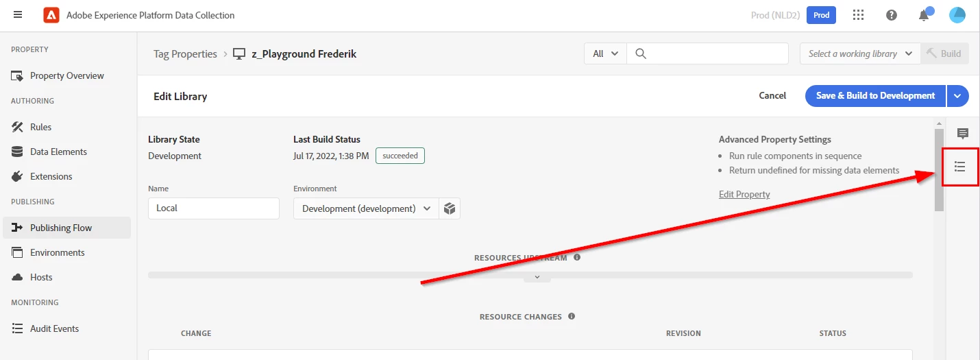Screen dimensions: 980x360
Task: Open the app switcher grid
Action: [858, 15]
